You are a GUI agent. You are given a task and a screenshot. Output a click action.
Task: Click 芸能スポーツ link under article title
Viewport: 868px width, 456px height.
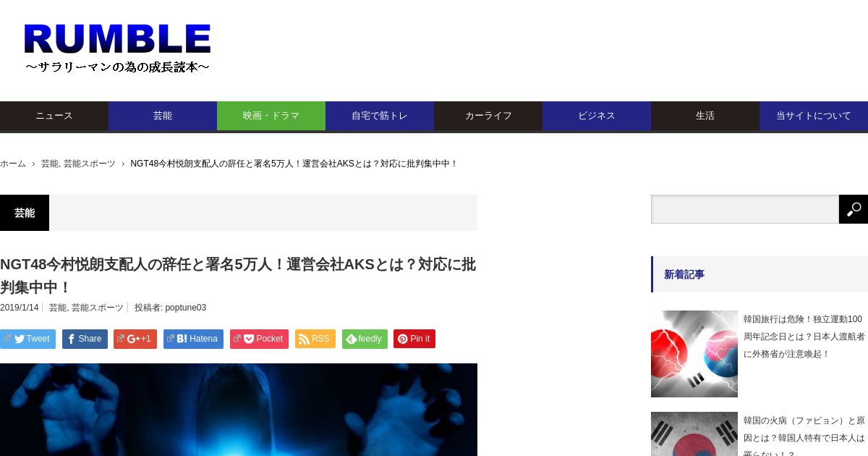(98, 308)
